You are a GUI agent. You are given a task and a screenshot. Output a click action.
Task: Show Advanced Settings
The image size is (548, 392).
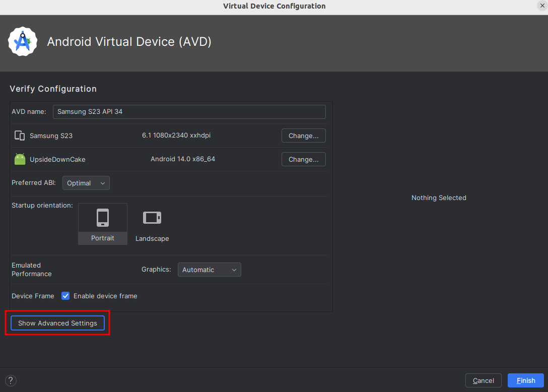click(57, 323)
